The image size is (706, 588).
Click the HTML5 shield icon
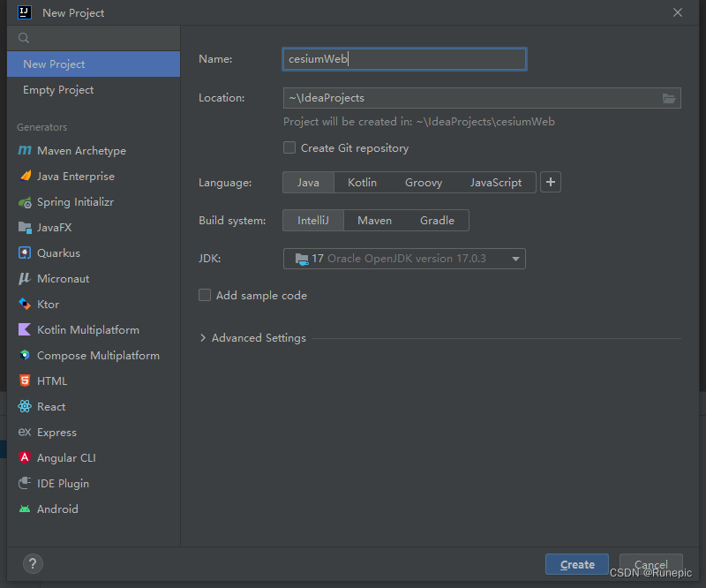tap(25, 381)
